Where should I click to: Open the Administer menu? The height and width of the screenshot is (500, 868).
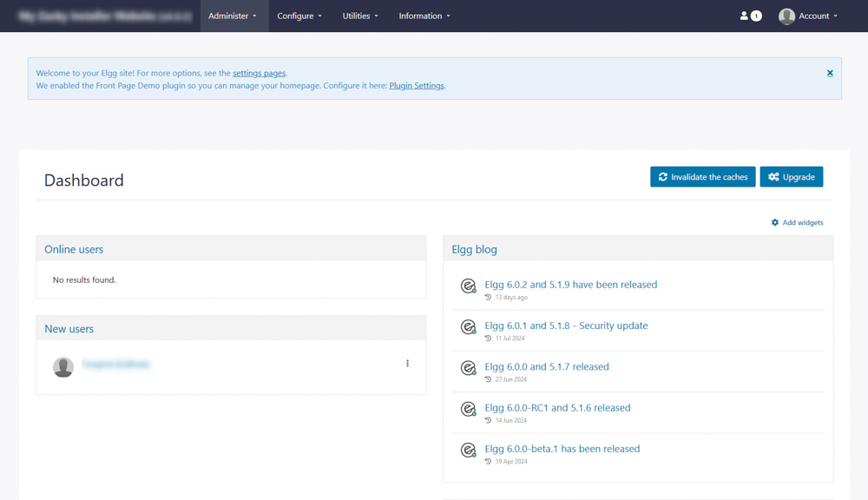(233, 16)
